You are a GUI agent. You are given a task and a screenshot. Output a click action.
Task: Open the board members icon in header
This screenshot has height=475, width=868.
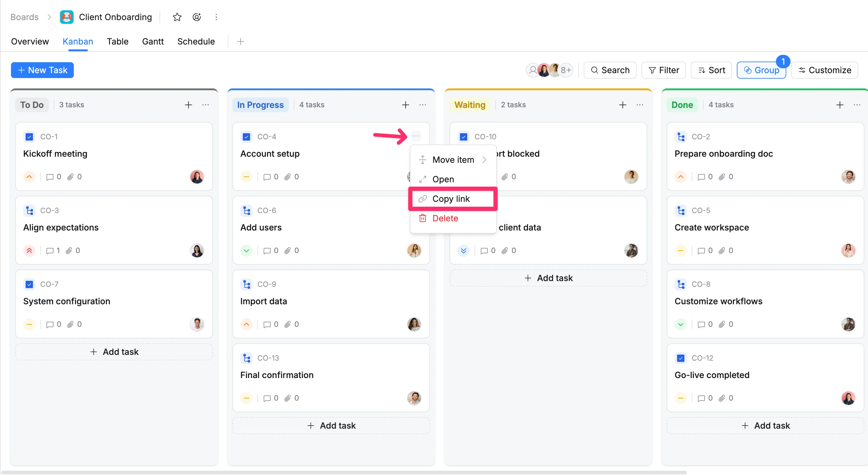tap(197, 17)
